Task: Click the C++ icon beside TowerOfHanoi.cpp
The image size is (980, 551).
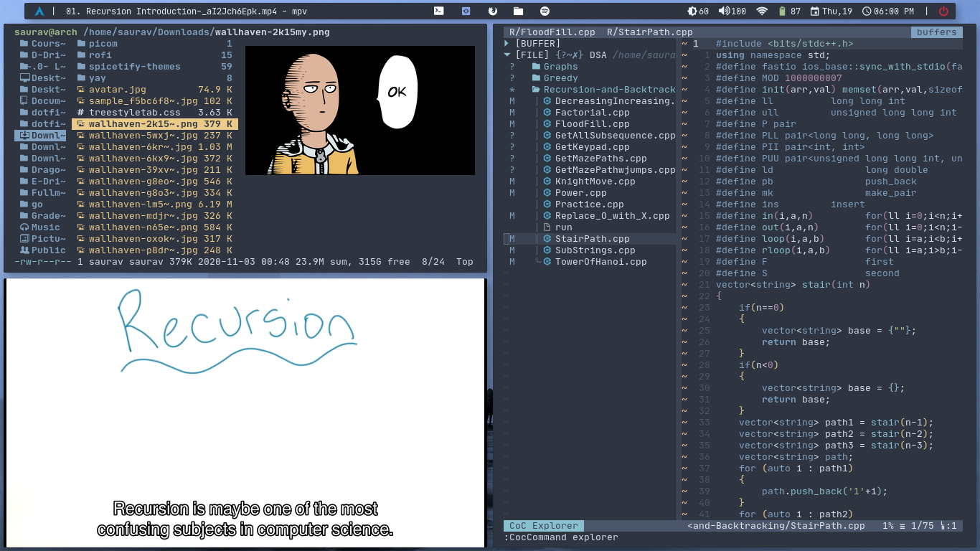Action: click(547, 262)
